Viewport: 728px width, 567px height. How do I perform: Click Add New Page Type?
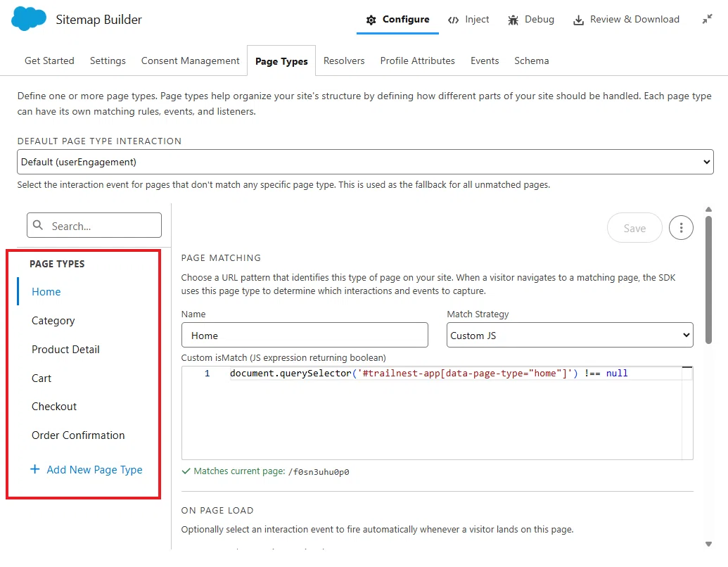87,469
